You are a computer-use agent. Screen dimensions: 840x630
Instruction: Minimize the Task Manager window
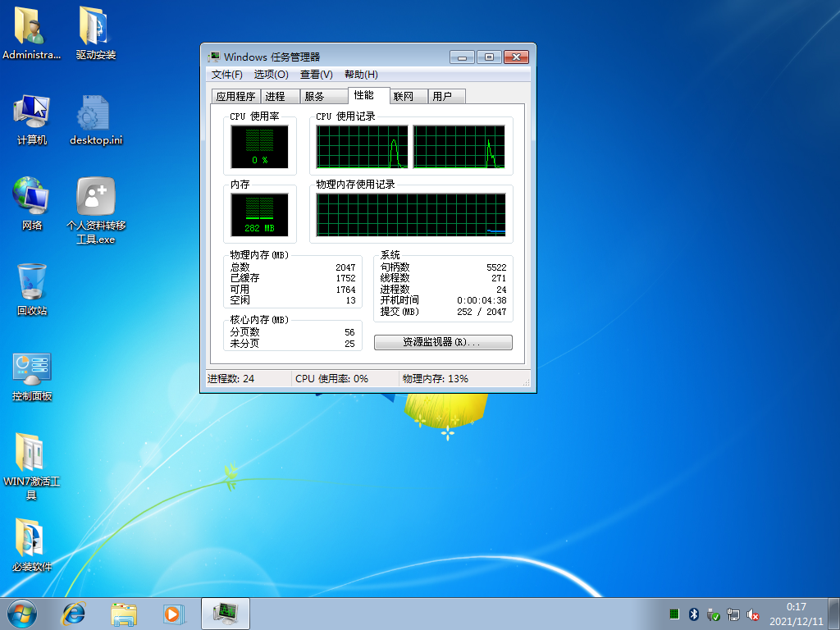coord(462,57)
